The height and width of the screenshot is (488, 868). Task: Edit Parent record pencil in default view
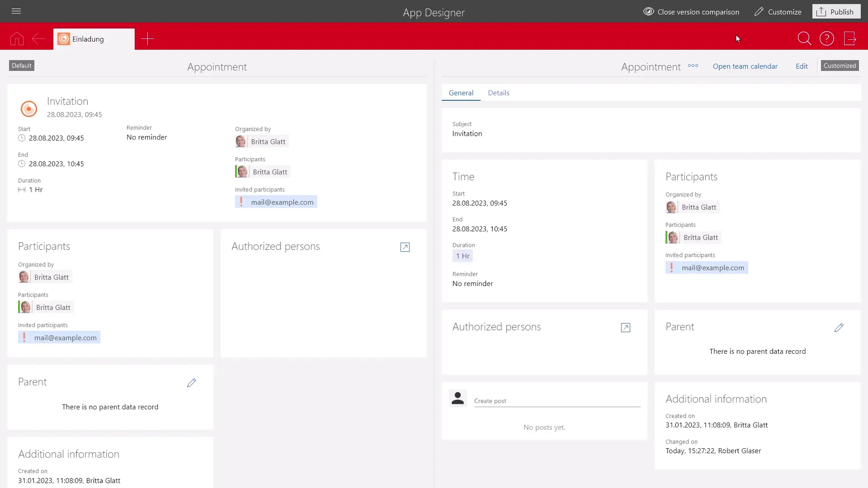point(192,383)
